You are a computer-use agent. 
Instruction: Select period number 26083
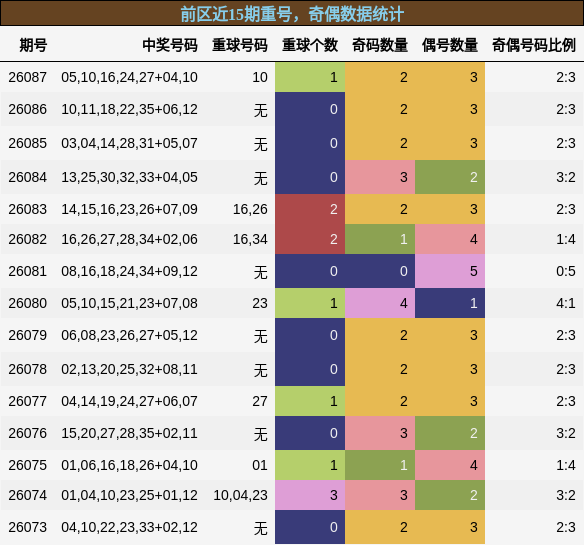[x=28, y=209]
